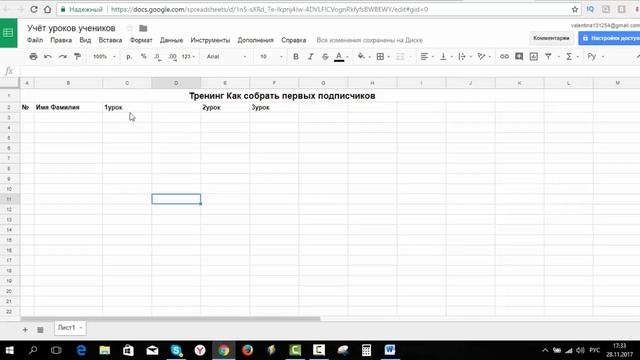Format cell as percent

(x=144, y=56)
